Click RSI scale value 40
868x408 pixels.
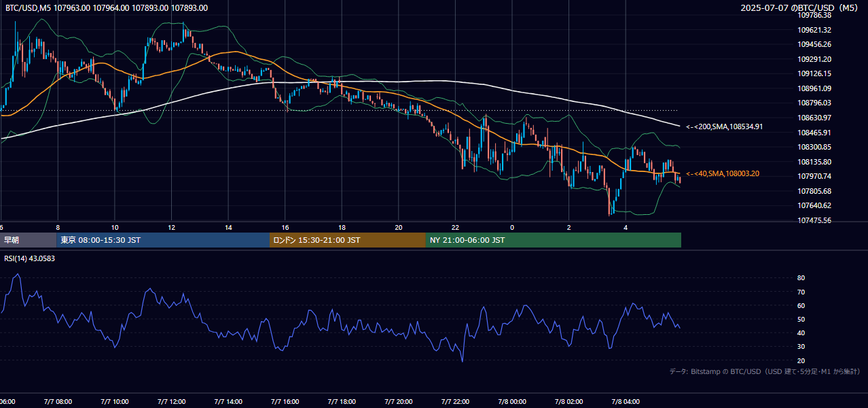(801, 333)
